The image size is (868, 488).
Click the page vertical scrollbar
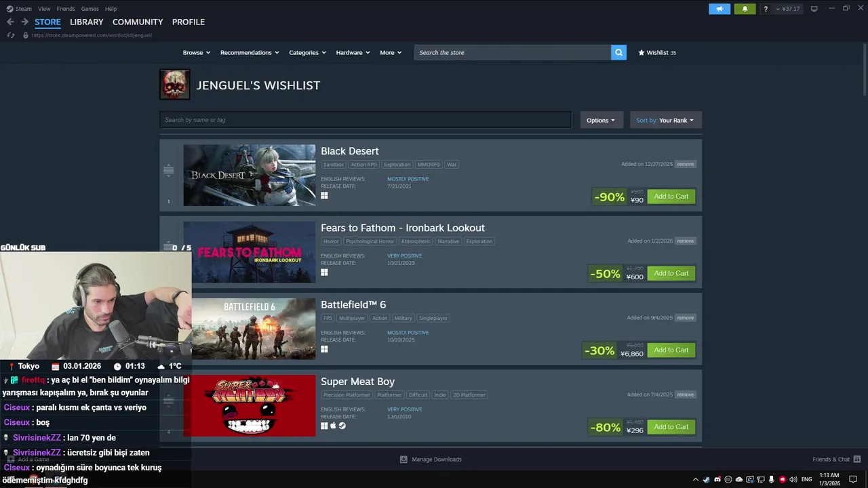click(x=864, y=71)
